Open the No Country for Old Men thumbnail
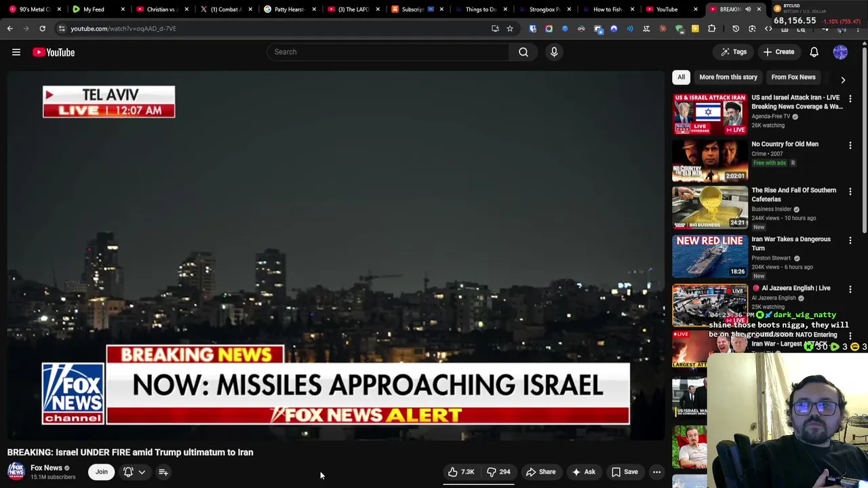 710,161
